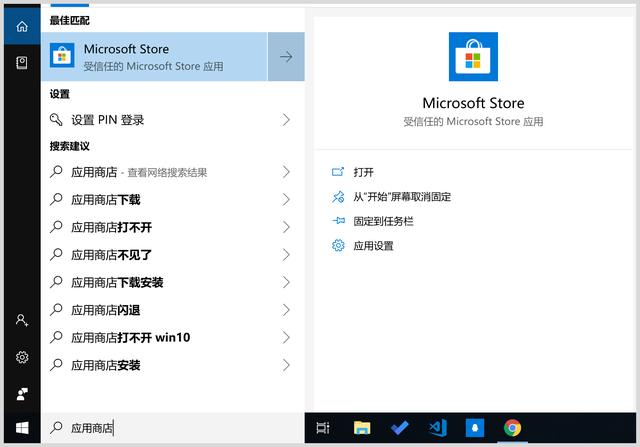Click the 打开 open-window icon
The height and width of the screenshot is (447, 640).
pos(338,172)
